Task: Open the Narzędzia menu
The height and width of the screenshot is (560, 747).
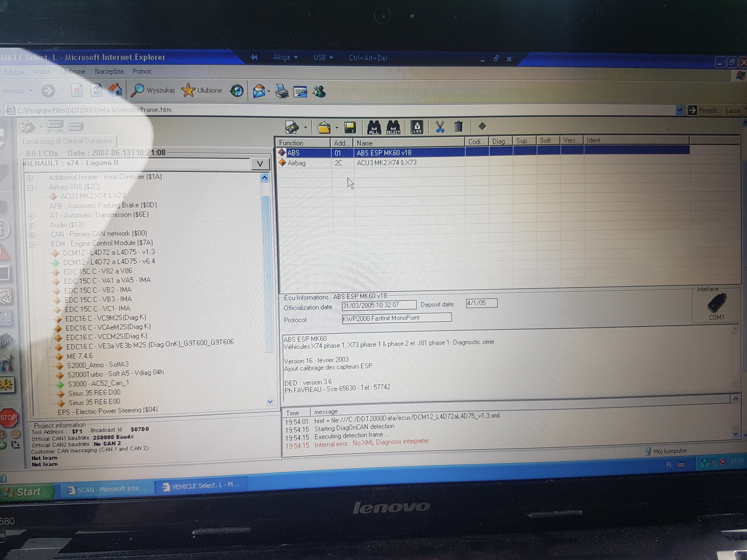Action: (109, 71)
